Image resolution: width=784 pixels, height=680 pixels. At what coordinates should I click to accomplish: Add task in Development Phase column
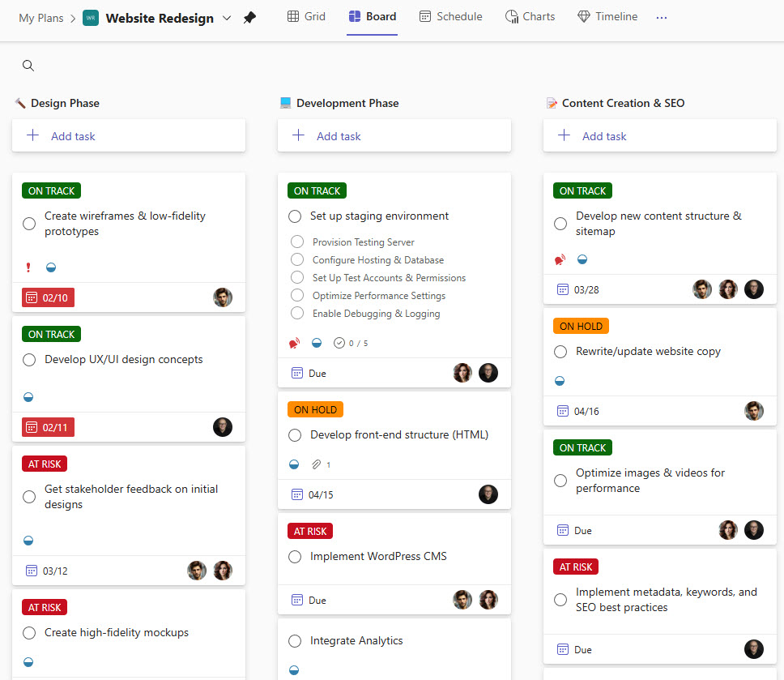tap(394, 135)
